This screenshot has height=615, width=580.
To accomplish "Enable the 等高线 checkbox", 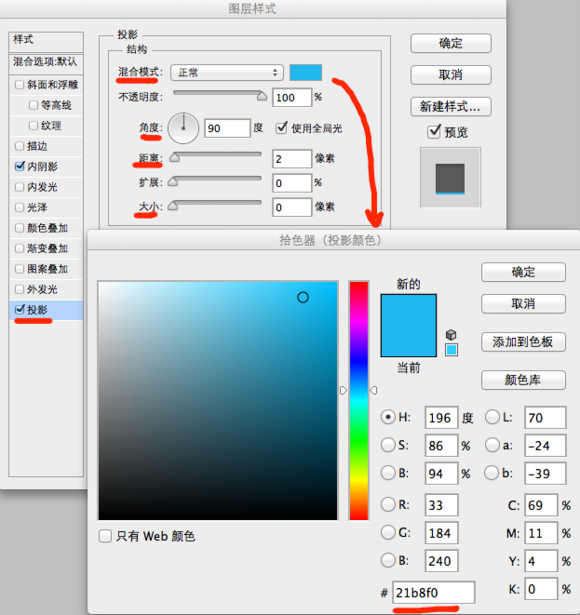I will [x=33, y=105].
